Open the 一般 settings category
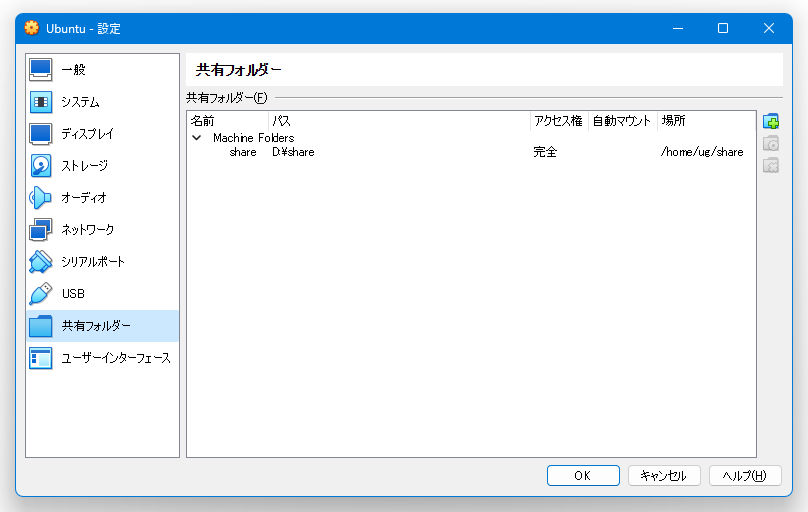Image resolution: width=808 pixels, height=512 pixels. click(x=102, y=70)
